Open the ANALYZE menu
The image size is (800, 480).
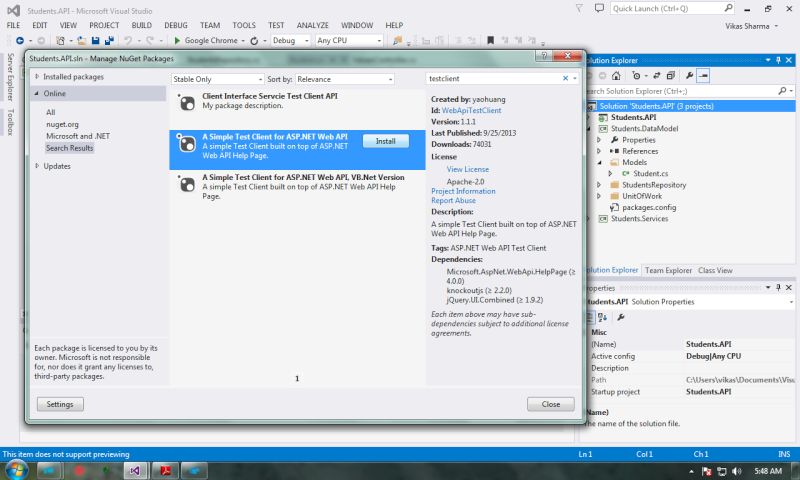pos(313,25)
